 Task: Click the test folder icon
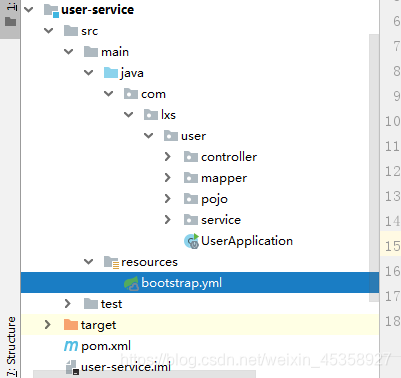91,304
